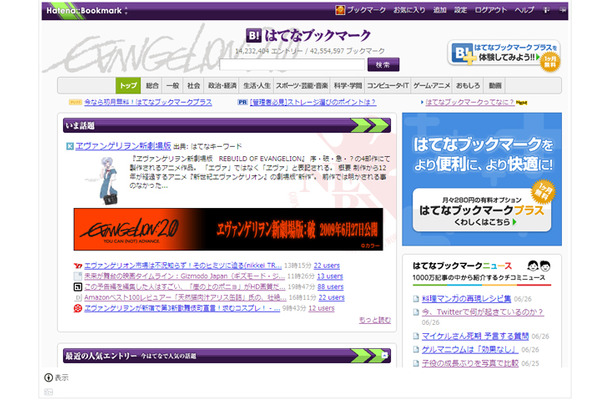Open the はてなブックマークプラス trial banner at top right

pyautogui.click(x=504, y=55)
